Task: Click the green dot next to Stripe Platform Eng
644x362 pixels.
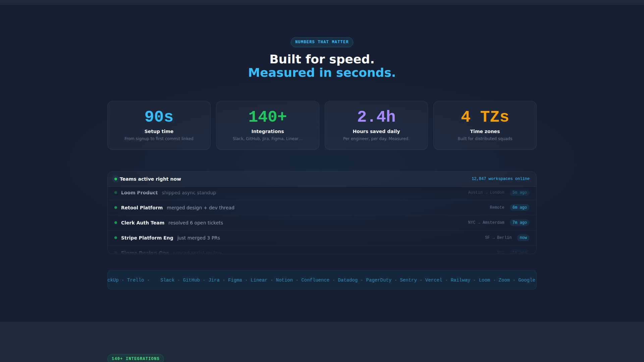Action: click(116, 238)
